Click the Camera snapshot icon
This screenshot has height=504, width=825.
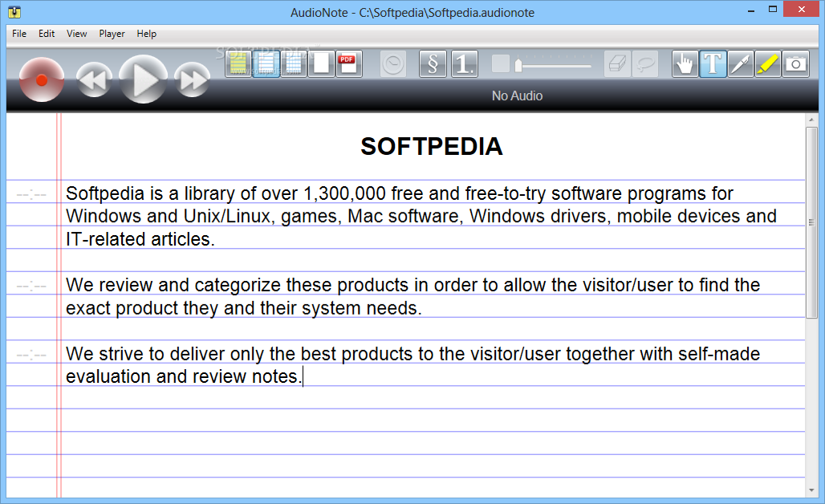coord(795,64)
